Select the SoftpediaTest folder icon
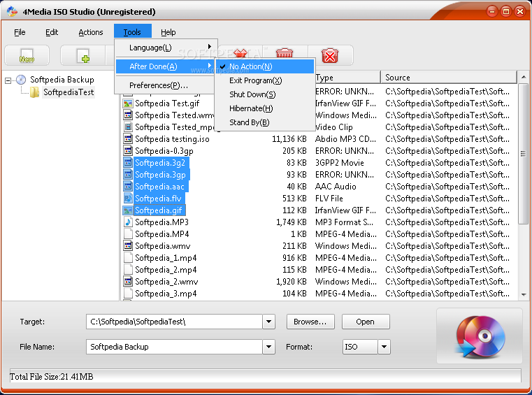Image resolution: width=532 pixels, height=395 pixels. [34, 92]
